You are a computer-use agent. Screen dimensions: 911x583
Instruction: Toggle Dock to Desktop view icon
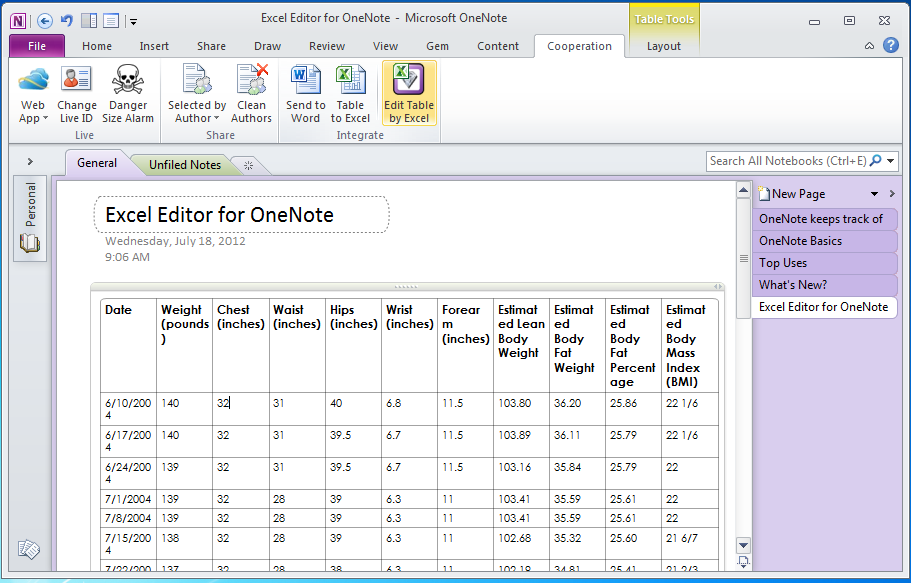click(89, 21)
